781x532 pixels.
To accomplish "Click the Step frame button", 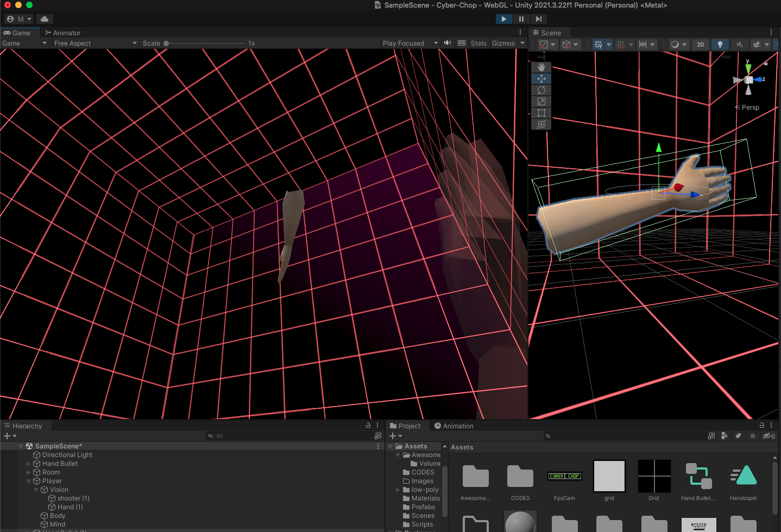I will [538, 19].
